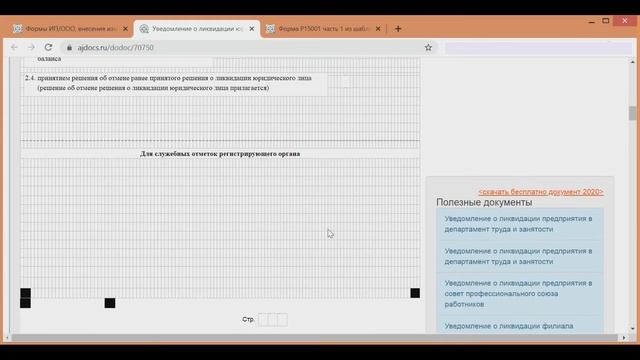Bookmark this page with the star icon
The image size is (640, 360).
click(428, 47)
